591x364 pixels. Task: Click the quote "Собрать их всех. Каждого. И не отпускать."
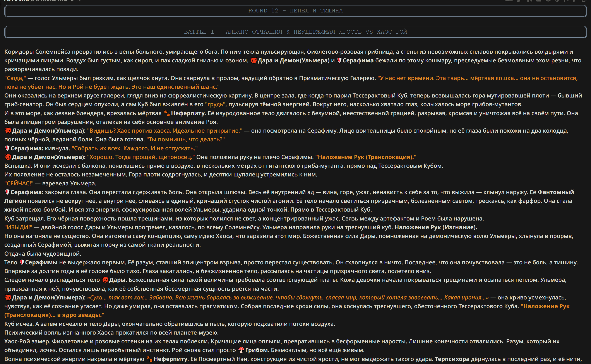click(x=135, y=148)
